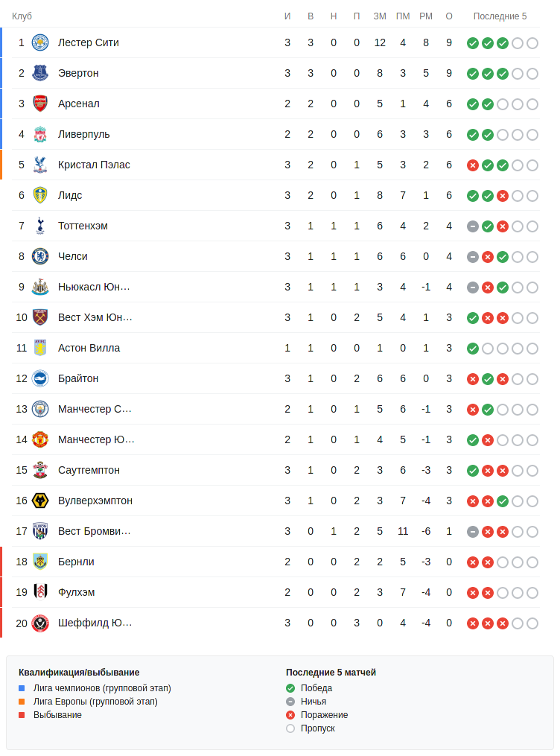Click the Последние 5 column header

(500, 16)
